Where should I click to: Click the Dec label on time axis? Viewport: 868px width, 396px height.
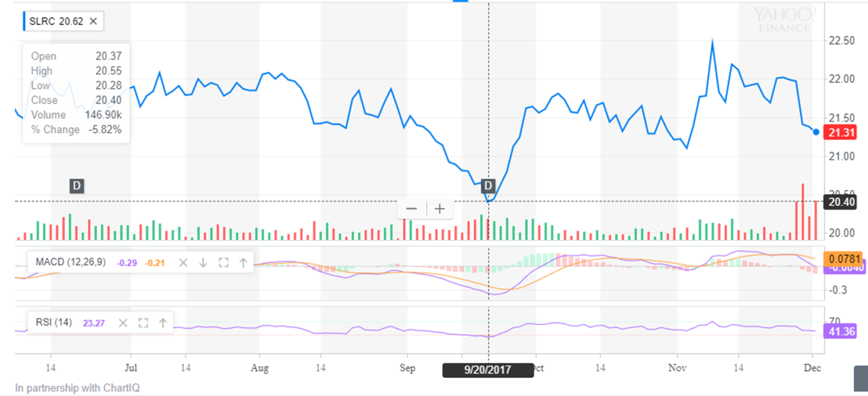(812, 368)
